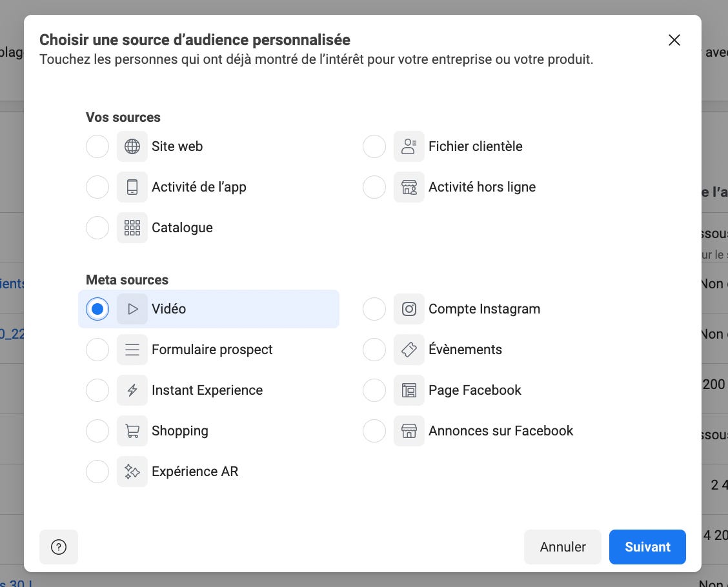Click the person icon for Fichier clientèle
The width and height of the screenshot is (728, 587).
[409, 146]
